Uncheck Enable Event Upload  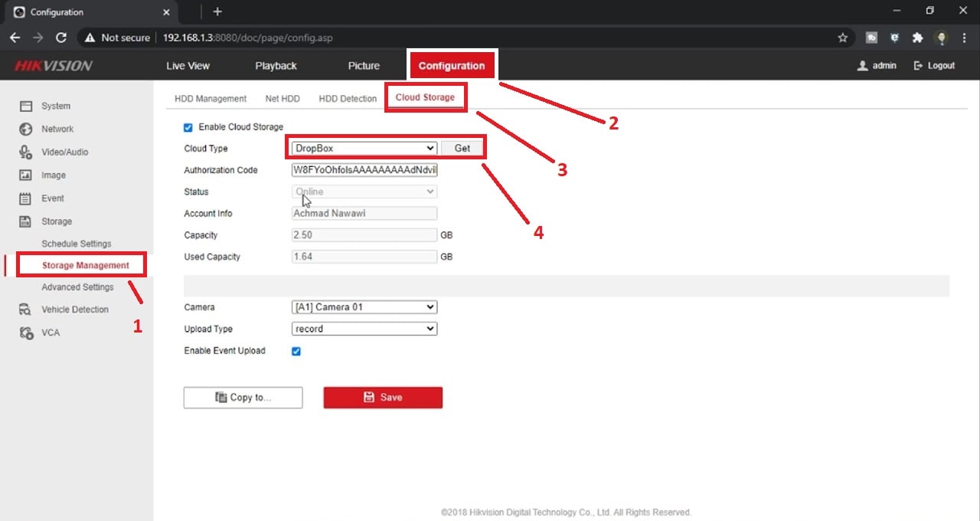(296, 351)
